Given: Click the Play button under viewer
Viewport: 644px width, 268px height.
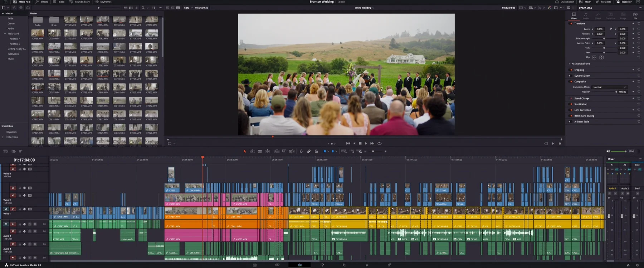Looking at the screenshot, I should tap(366, 143).
